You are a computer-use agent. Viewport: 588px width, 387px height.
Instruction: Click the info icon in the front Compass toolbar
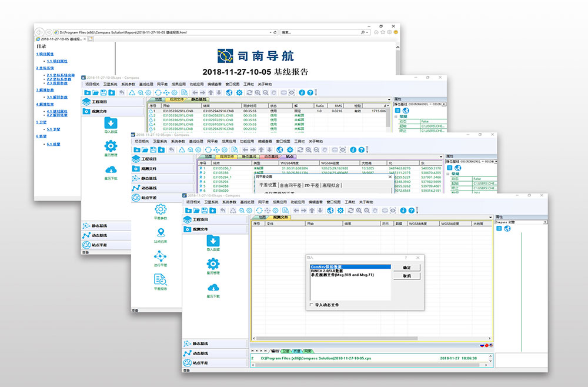[403, 211]
